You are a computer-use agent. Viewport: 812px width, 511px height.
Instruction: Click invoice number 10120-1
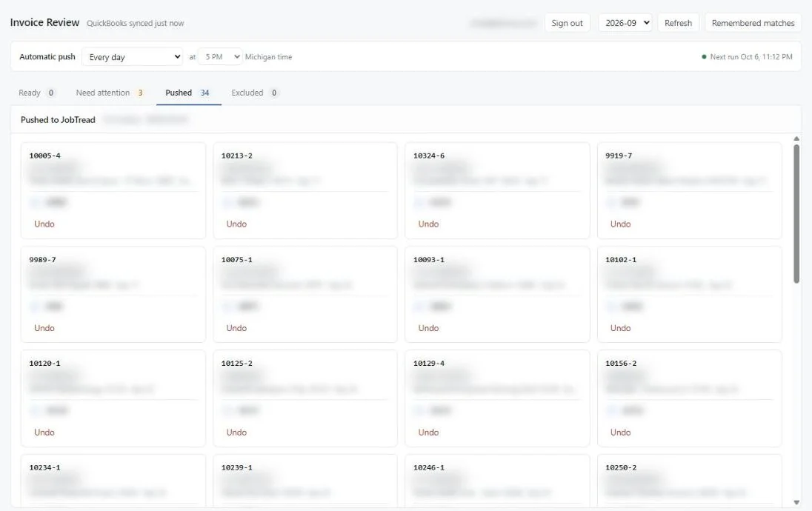click(x=44, y=363)
